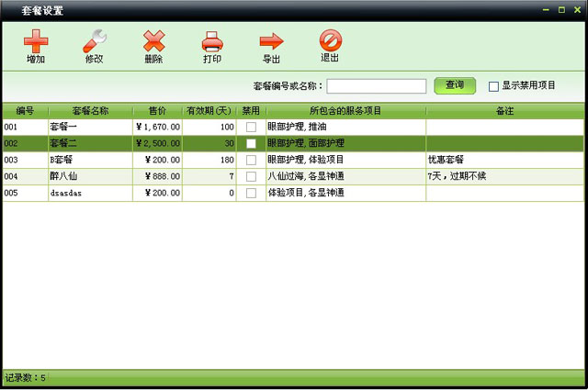Click the 所包含的服务项目 column header
The image size is (588, 390).
pos(345,110)
